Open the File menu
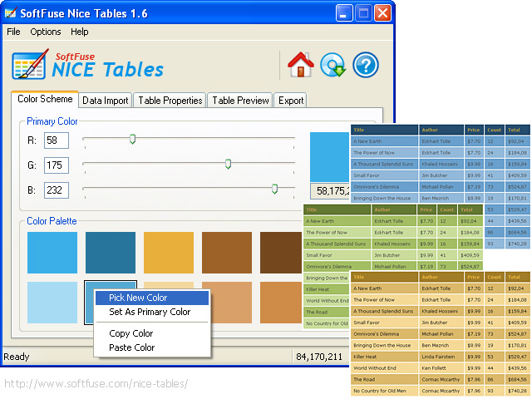The width and height of the screenshot is (532, 399). click(x=13, y=32)
